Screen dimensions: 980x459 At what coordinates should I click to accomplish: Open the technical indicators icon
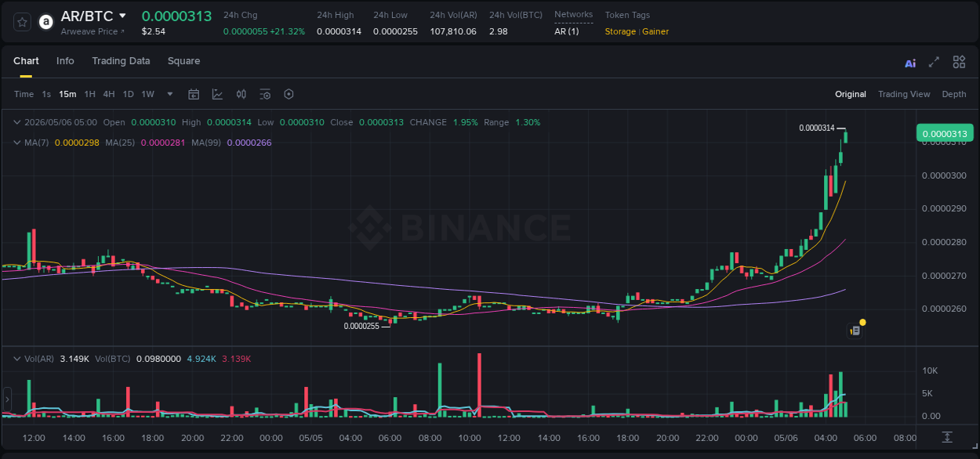click(x=217, y=94)
